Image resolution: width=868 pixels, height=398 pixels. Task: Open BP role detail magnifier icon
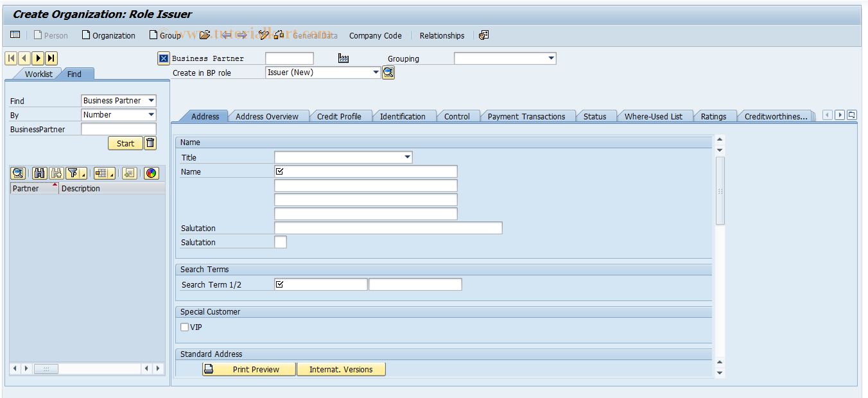point(388,73)
